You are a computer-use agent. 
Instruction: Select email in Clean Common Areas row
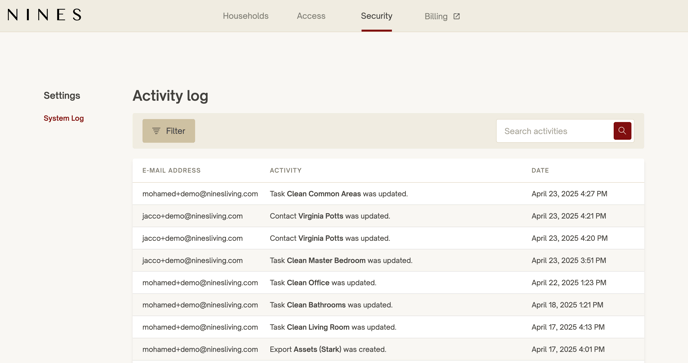[200, 194]
